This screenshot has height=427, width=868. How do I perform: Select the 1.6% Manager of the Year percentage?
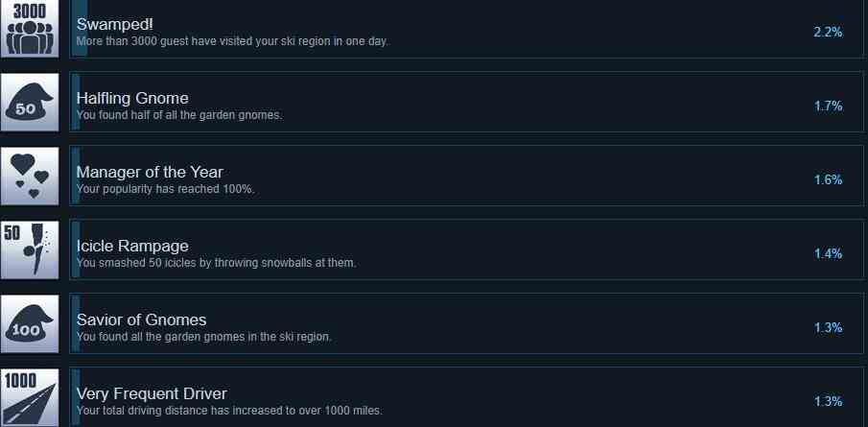pyautogui.click(x=828, y=180)
